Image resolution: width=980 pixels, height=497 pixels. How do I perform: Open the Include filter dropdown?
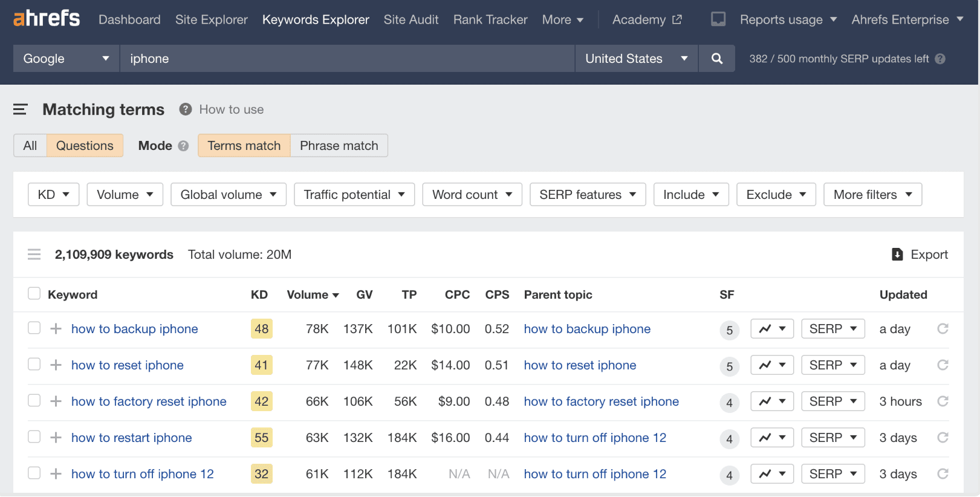(x=691, y=195)
